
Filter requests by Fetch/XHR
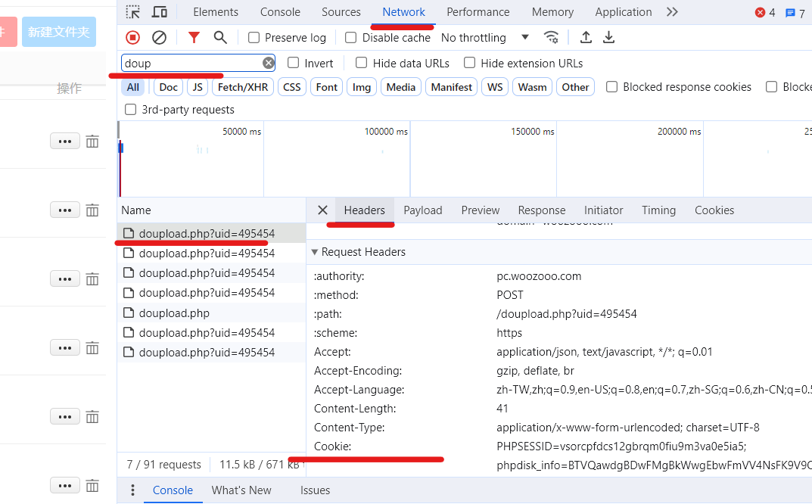click(x=242, y=87)
